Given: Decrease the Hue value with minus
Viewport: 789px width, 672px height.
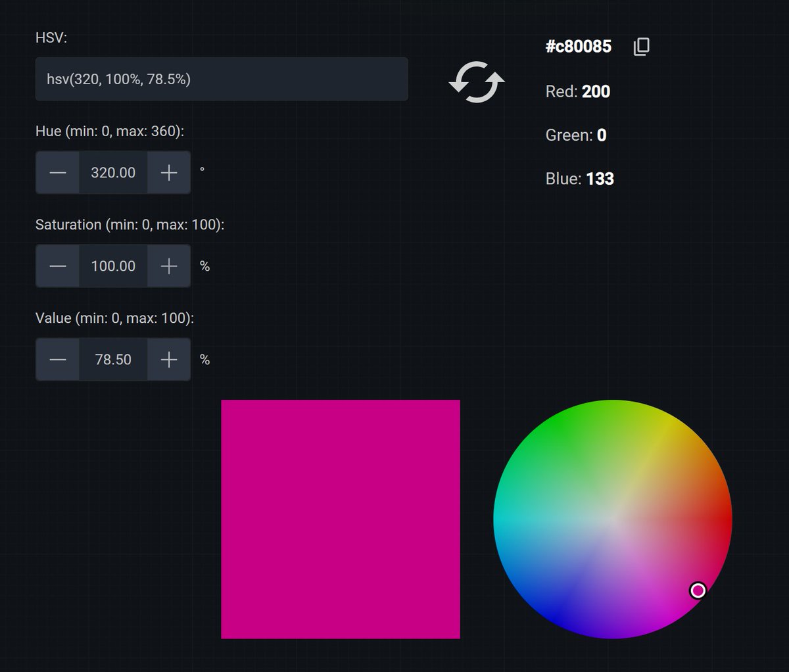Looking at the screenshot, I should pyautogui.click(x=58, y=172).
